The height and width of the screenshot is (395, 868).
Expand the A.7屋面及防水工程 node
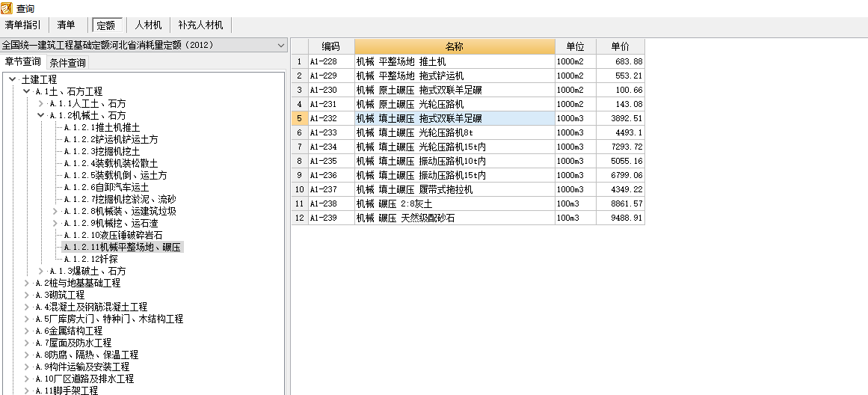(x=26, y=343)
